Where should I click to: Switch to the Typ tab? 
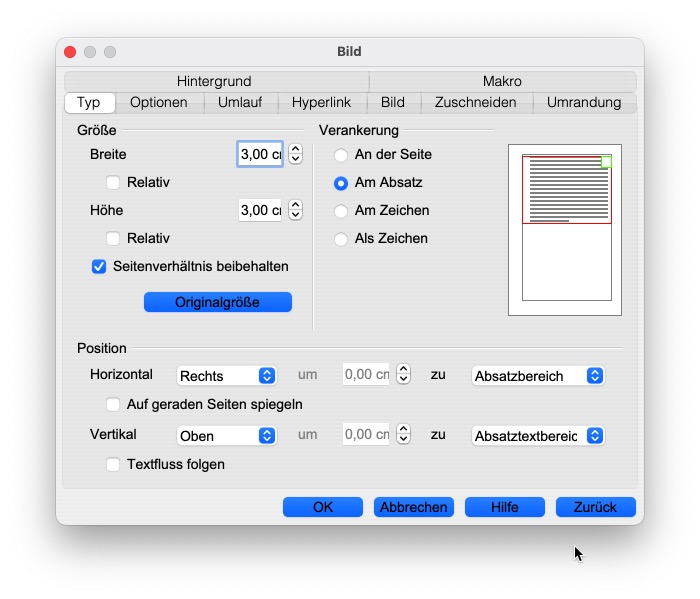(90, 103)
